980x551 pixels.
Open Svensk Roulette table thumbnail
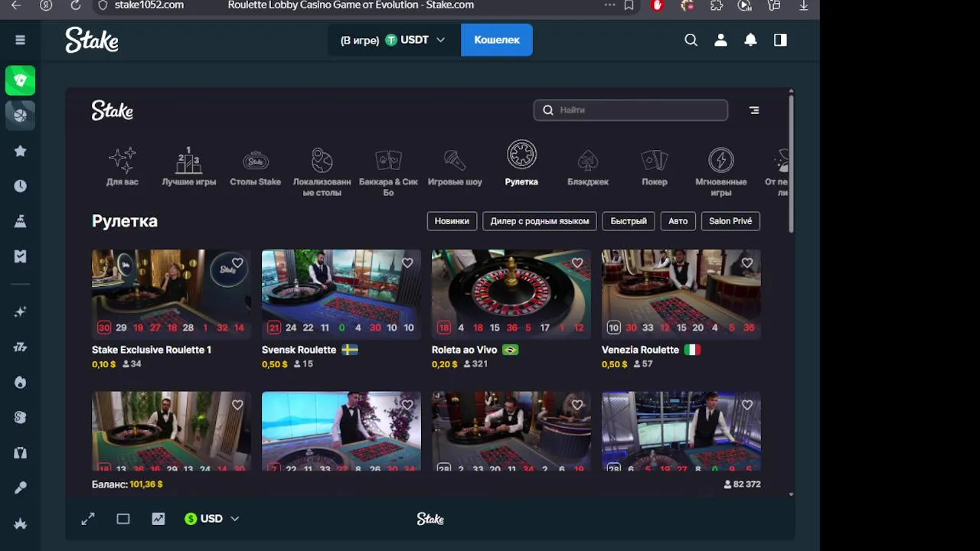click(341, 295)
